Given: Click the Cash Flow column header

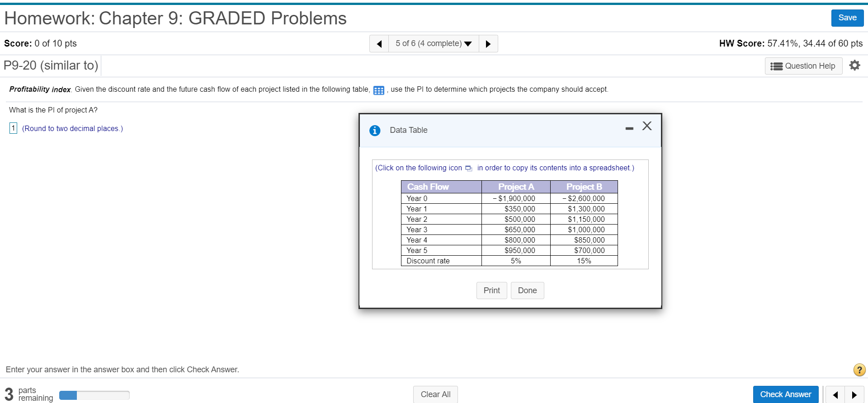Looking at the screenshot, I should pyautogui.click(x=441, y=187).
